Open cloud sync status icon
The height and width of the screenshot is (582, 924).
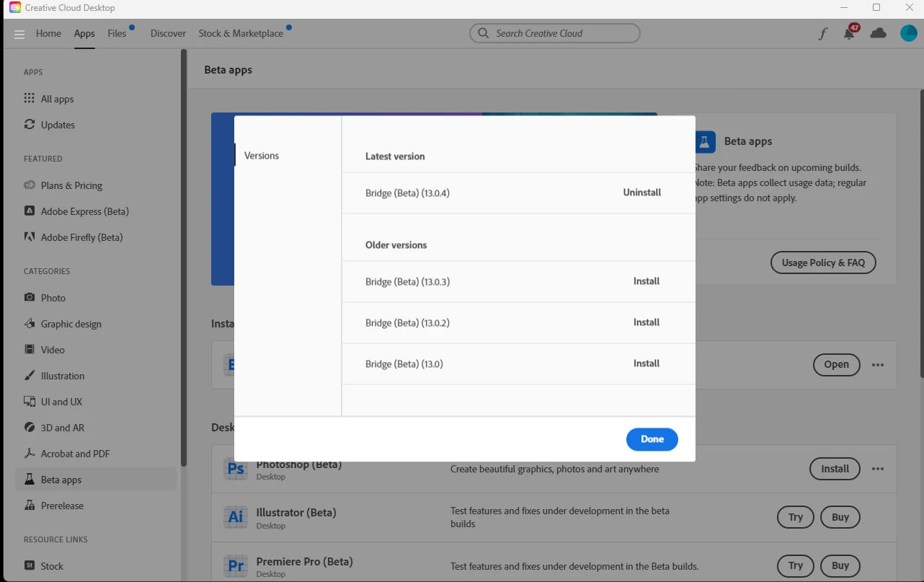point(878,33)
